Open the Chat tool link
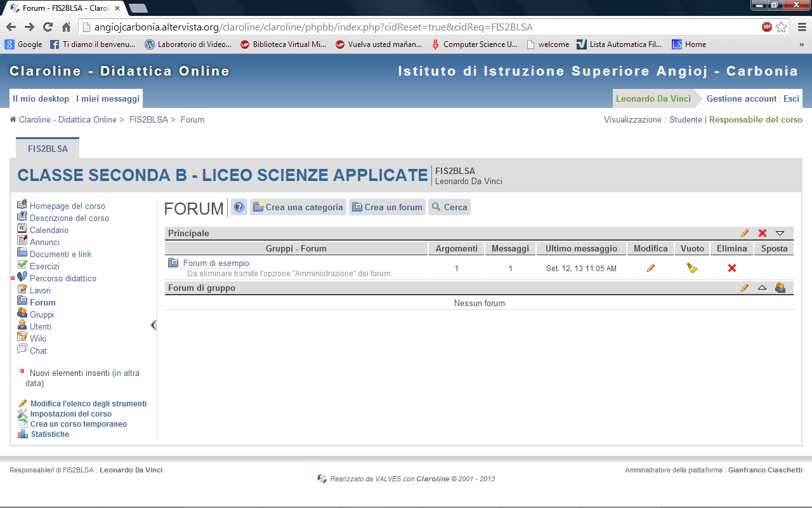Viewport: 812px width, 508px height. pos(38,351)
